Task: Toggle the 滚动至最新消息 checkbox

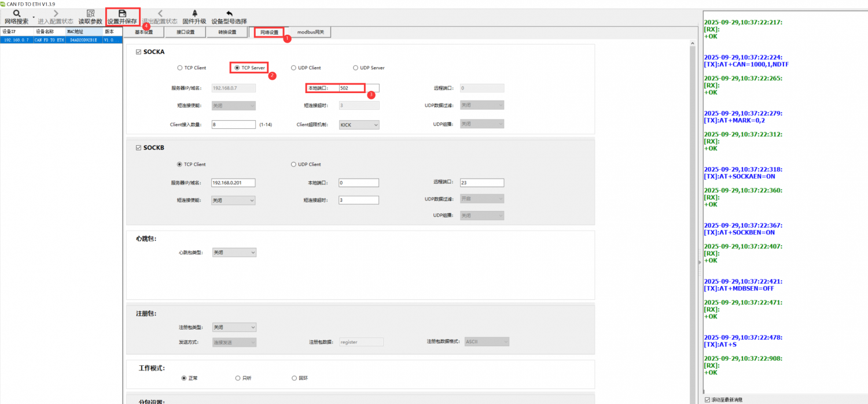Action: point(707,399)
